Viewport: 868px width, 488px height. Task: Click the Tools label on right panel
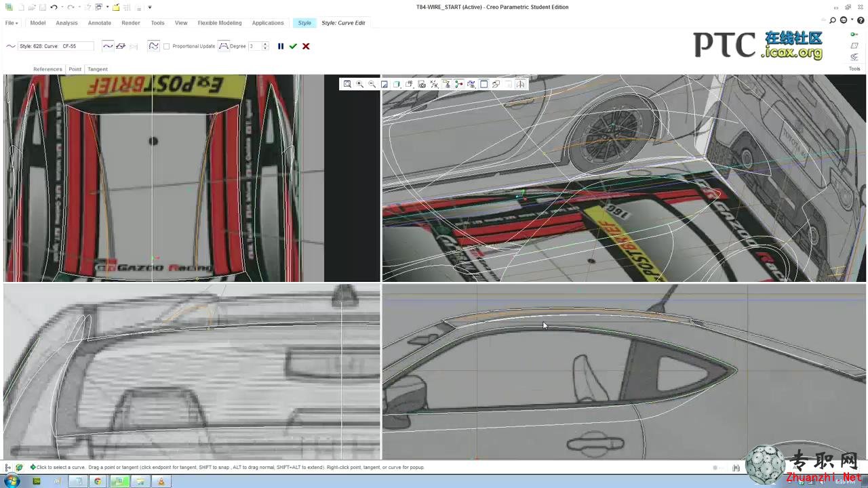tap(854, 68)
